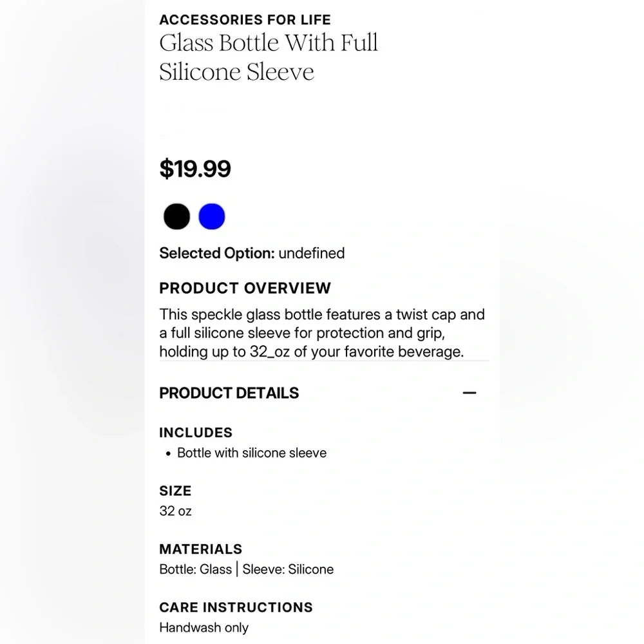Click the Product Details section header
This screenshot has height=644, width=644.
pyautogui.click(x=229, y=393)
